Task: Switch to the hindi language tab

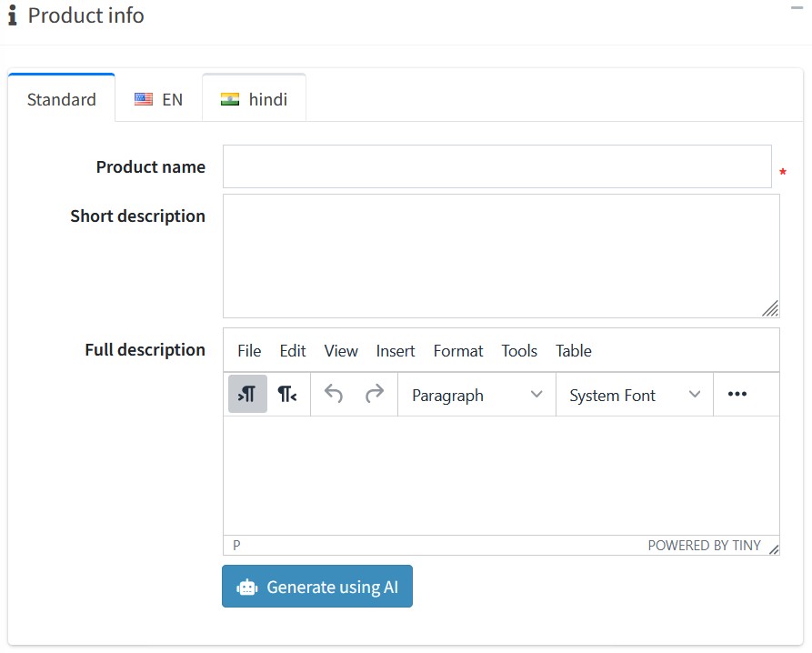Action: point(255,98)
